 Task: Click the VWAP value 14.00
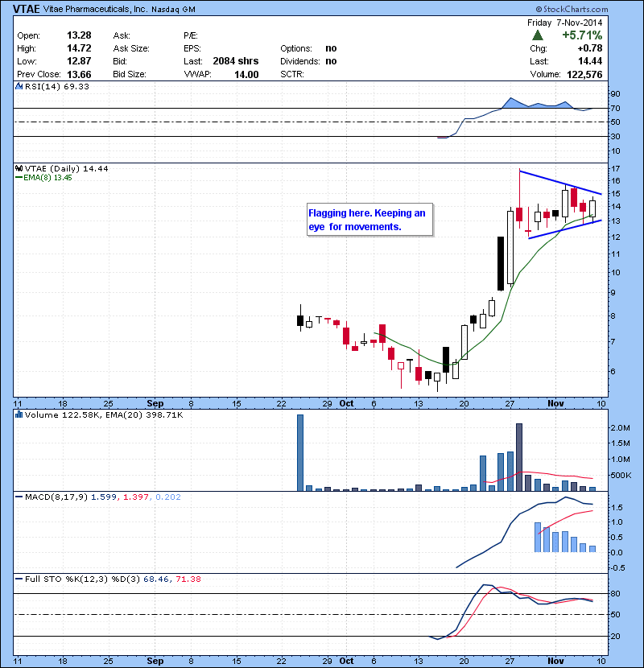[246, 75]
